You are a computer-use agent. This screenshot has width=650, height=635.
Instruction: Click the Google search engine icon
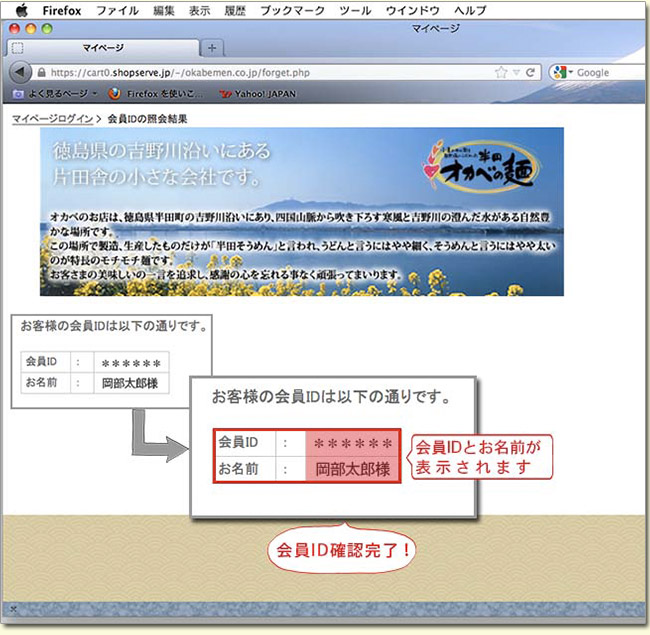[x=560, y=72]
